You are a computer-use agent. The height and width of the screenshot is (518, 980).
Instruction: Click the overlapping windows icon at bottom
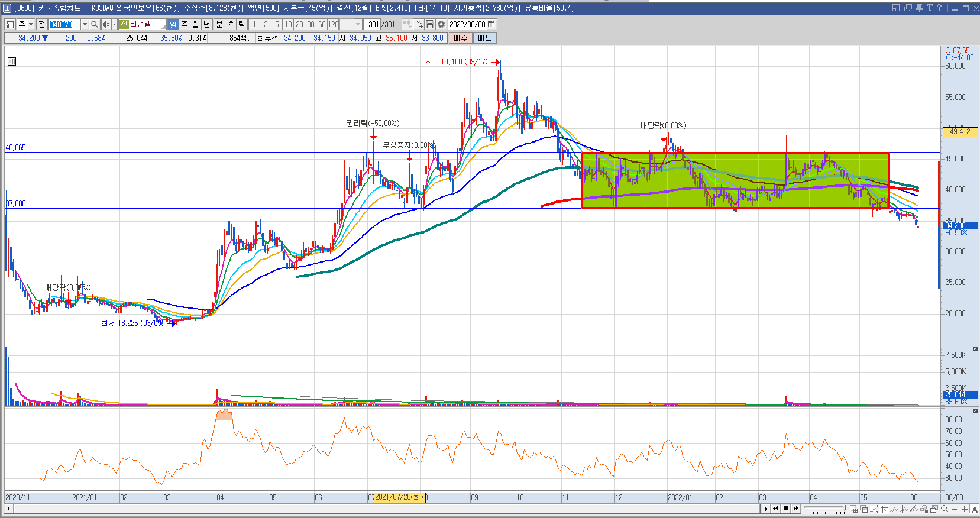pyautogui.click(x=864, y=509)
